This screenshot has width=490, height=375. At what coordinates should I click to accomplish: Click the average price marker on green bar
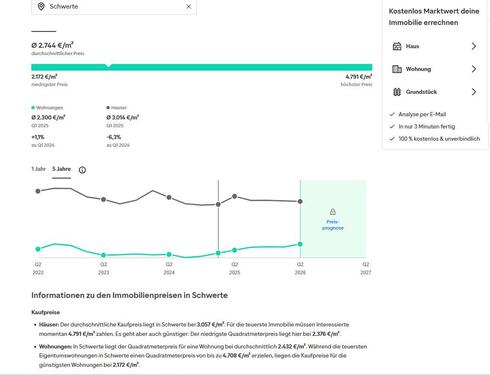(108, 66)
